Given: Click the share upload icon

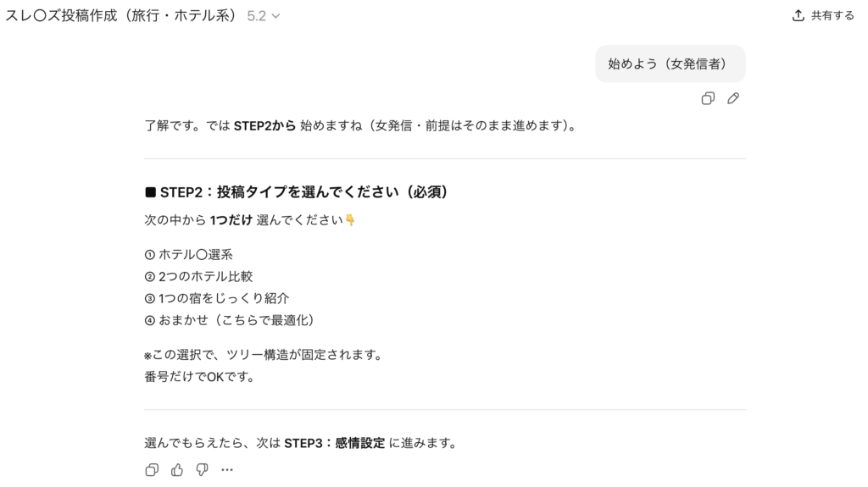Looking at the screenshot, I should pyautogui.click(x=798, y=15).
